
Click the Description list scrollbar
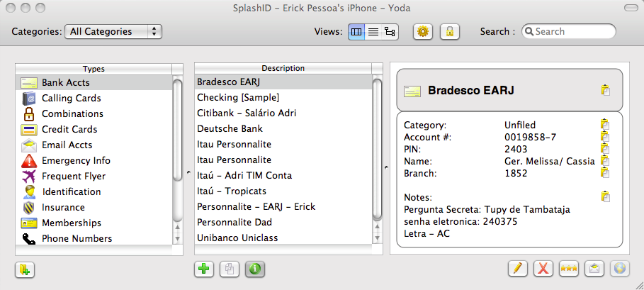[377, 148]
